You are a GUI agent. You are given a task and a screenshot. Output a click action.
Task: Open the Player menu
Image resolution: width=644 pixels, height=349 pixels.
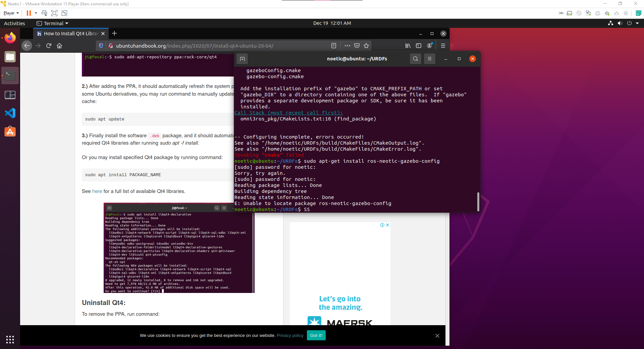coord(11,13)
